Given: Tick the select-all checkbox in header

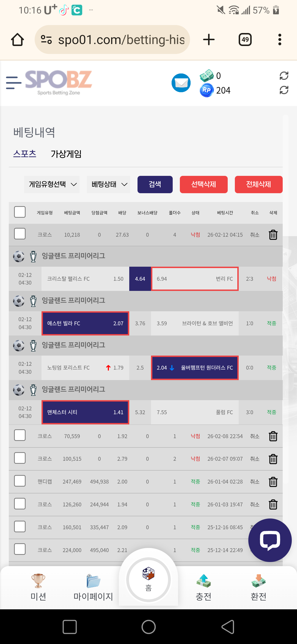Looking at the screenshot, I should pyautogui.click(x=20, y=212).
